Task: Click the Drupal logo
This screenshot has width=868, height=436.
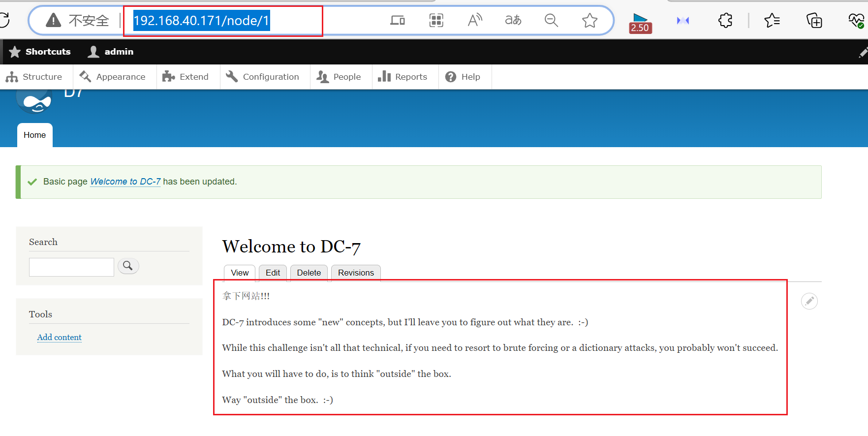Action: pyautogui.click(x=34, y=101)
